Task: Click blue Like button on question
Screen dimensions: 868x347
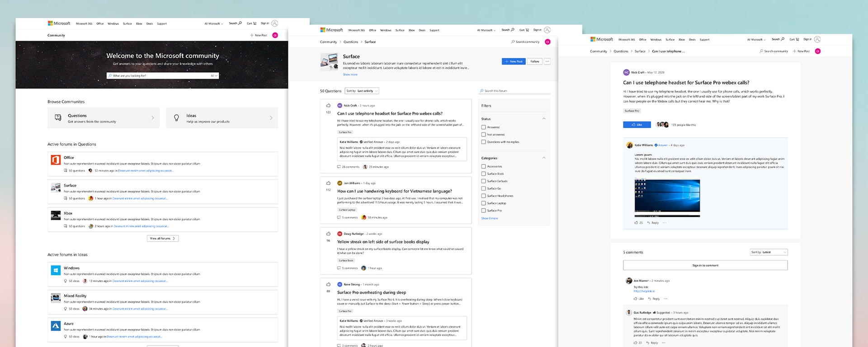Action: pyautogui.click(x=637, y=125)
